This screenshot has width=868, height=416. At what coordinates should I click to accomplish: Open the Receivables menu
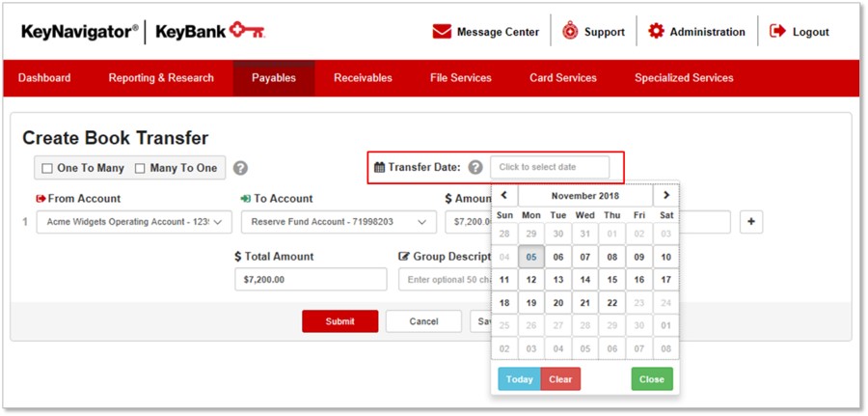point(363,78)
